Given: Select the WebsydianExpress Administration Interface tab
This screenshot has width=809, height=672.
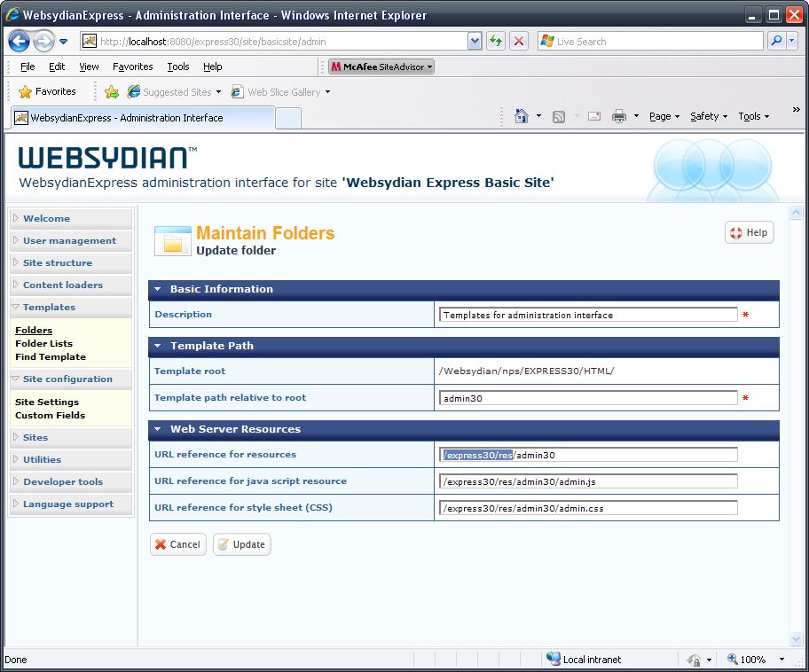Looking at the screenshot, I should pyautogui.click(x=143, y=118).
